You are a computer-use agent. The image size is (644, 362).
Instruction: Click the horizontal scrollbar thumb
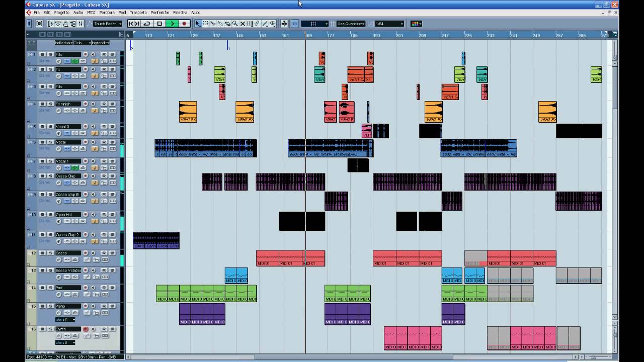point(353,357)
